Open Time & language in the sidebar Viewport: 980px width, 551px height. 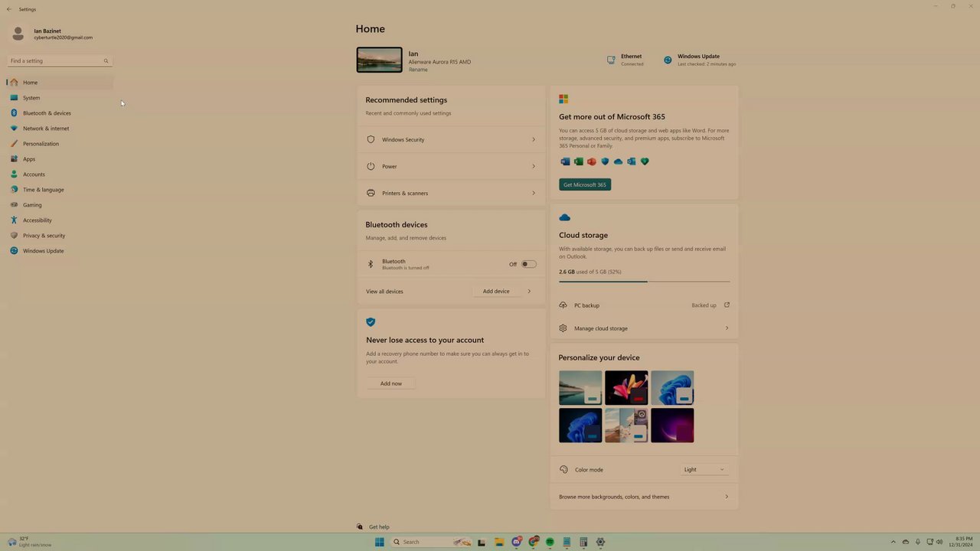[x=60, y=190]
